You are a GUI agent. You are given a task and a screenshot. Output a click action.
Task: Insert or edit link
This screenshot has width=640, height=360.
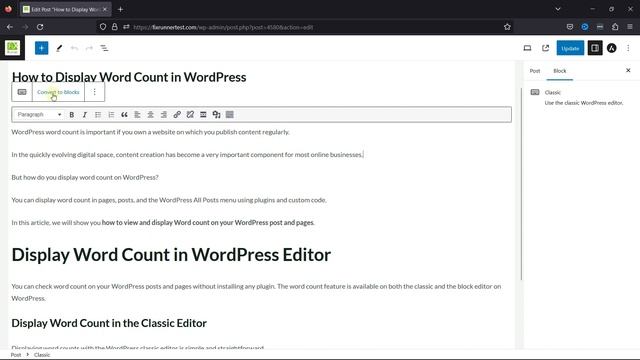tap(177, 115)
